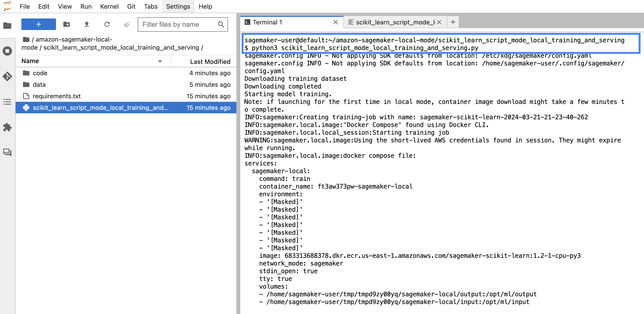Viewport: 644px width, 314px height.
Task: Open the Extension Manager panel
Action: coord(7,127)
